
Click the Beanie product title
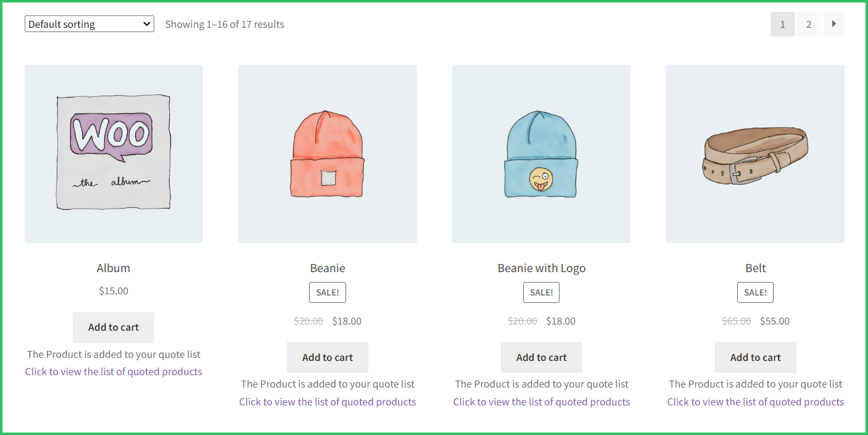click(328, 268)
